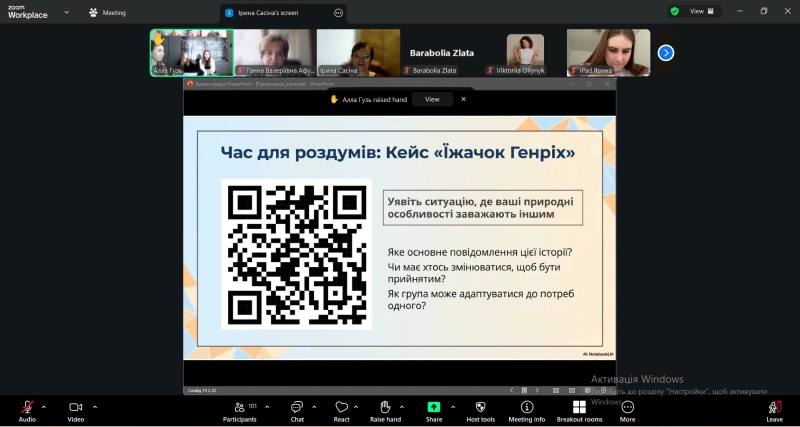800x427 pixels.
Task: Open the View layout menu at top right
Action: pyautogui.click(x=702, y=11)
